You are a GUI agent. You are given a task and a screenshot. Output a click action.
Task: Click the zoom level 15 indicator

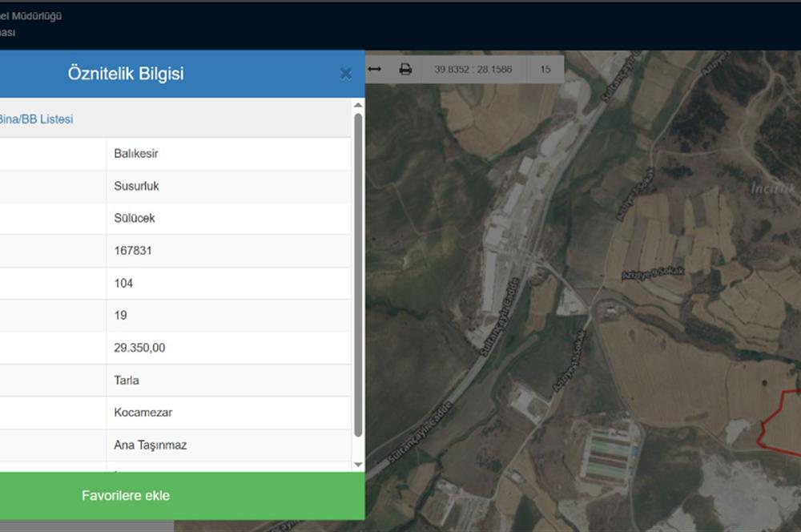[545, 70]
